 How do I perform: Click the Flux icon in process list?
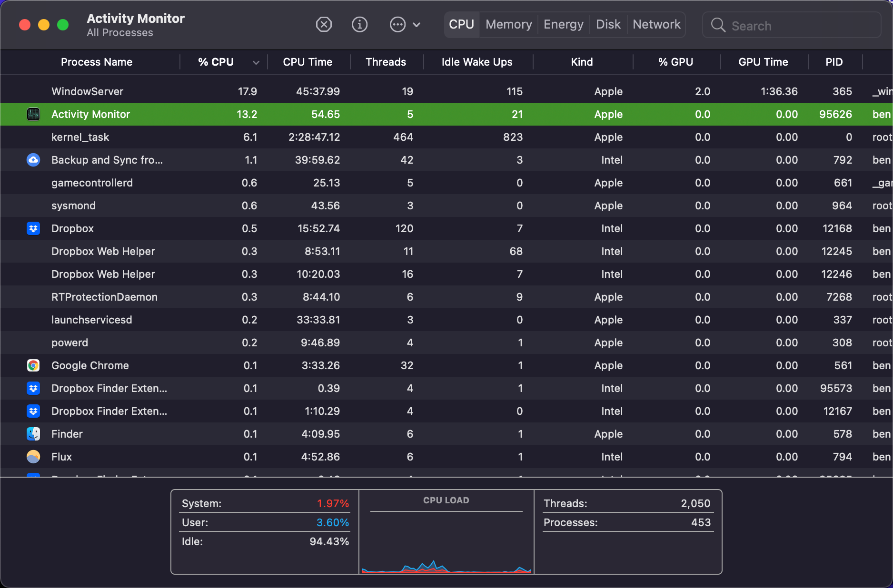pos(33,457)
